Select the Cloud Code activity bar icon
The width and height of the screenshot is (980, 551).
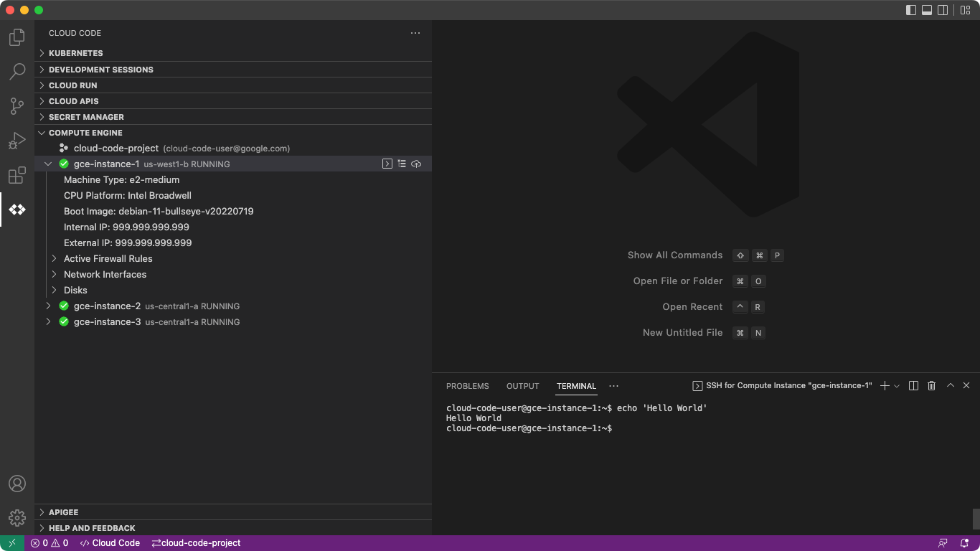(17, 209)
